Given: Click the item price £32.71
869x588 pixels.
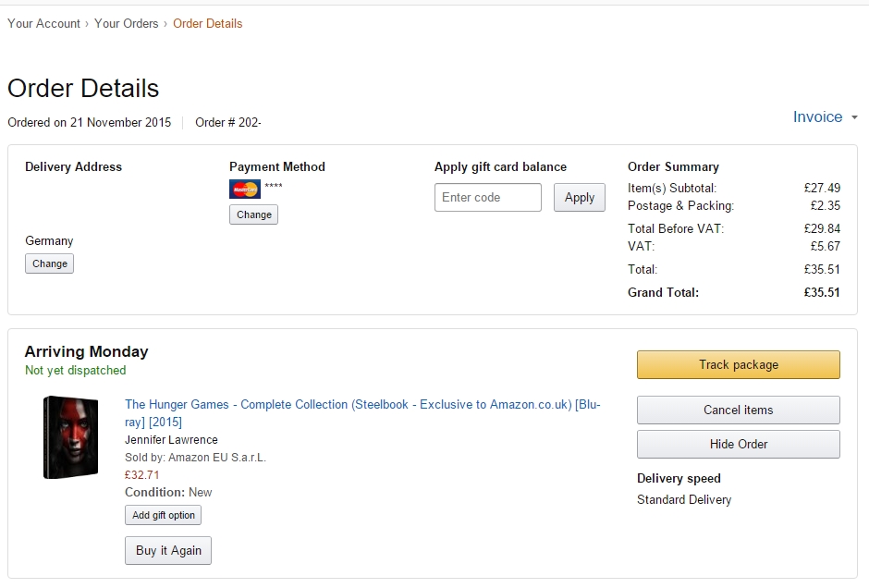Looking at the screenshot, I should pyautogui.click(x=141, y=475).
